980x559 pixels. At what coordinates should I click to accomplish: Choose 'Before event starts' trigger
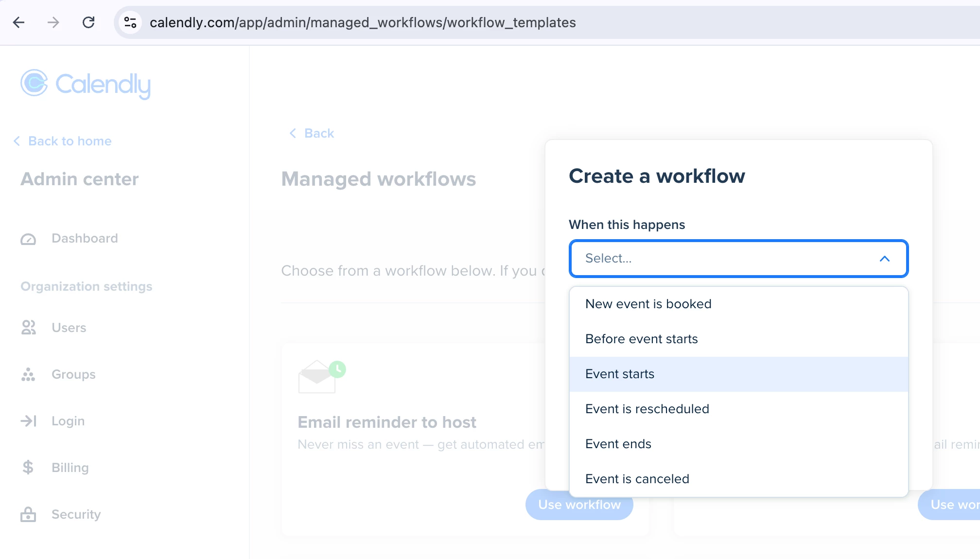click(641, 339)
